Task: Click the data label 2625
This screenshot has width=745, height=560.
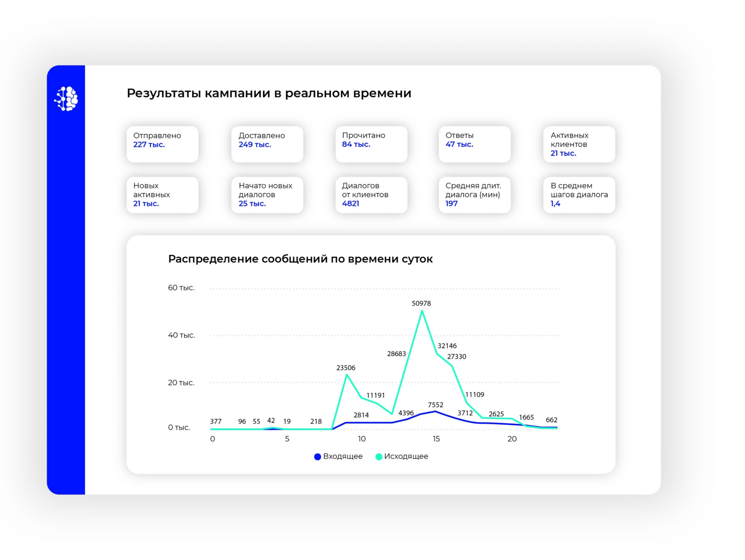Action: [x=496, y=414]
